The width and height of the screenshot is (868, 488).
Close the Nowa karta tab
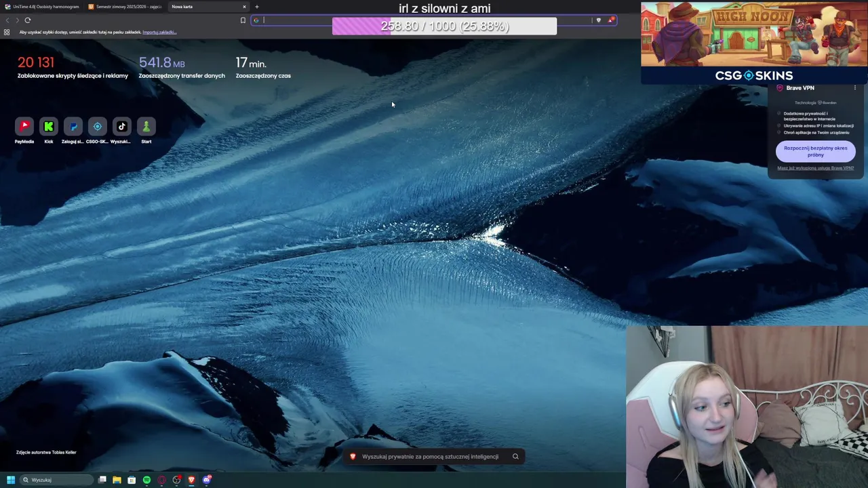click(244, 7)
